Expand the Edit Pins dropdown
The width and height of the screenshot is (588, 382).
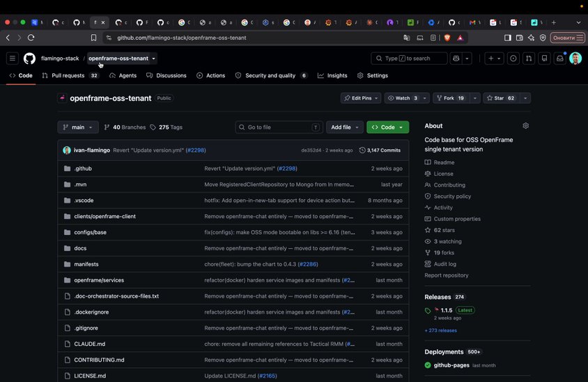361,98
